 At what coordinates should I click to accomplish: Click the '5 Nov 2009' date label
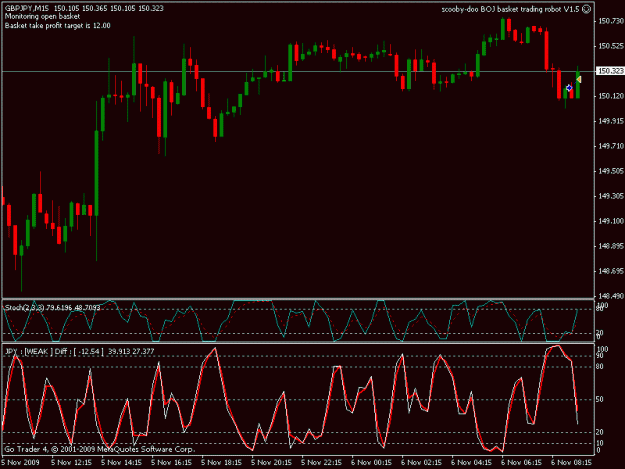click(x=20, y=463)
